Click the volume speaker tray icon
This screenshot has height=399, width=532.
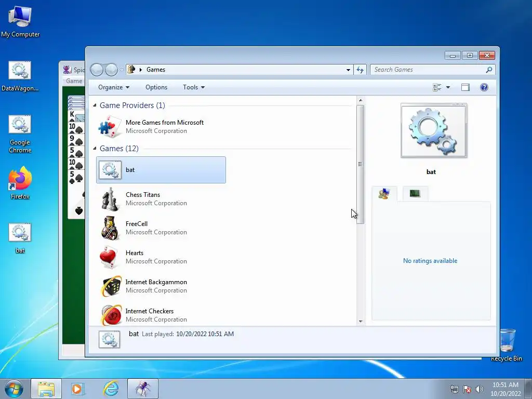tap(480, 389)
